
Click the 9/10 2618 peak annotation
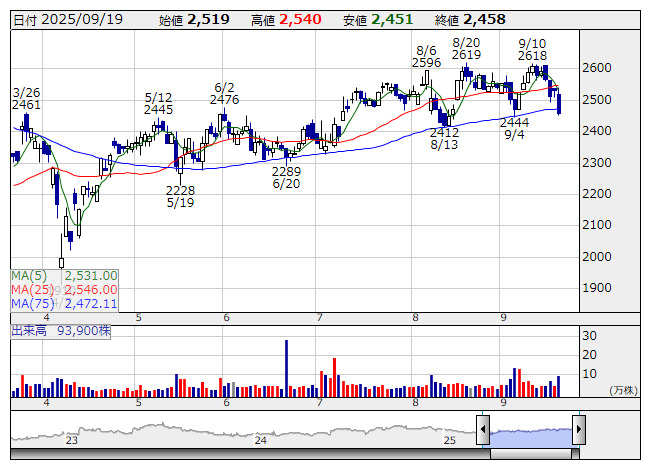pos(532,50)
